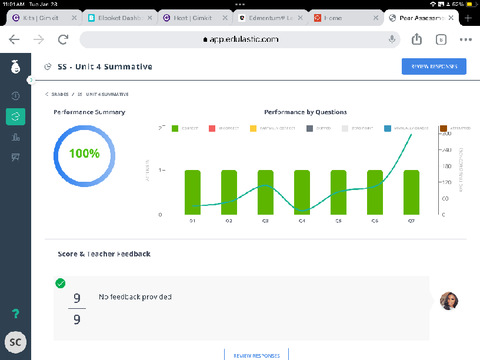Close the Home tab
The height and width of the screenshot is (360, 480).
pos(376,18)
